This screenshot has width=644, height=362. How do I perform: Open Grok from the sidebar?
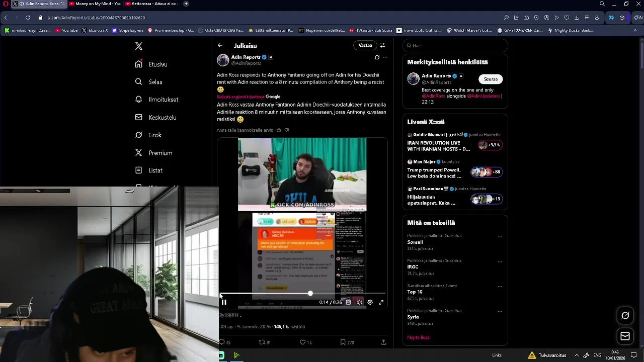[x=148, y=135]
